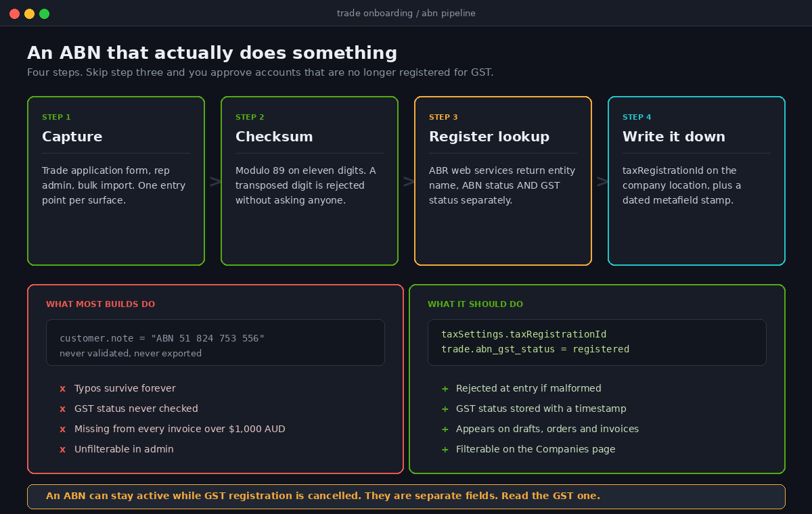Click the 'trade onboarding / abn pipeline' window title
The image size is (812, 514).
[x=406, y=14]
